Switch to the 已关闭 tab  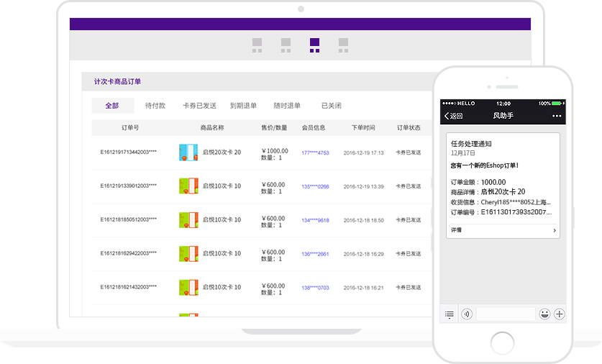(331, 106)
